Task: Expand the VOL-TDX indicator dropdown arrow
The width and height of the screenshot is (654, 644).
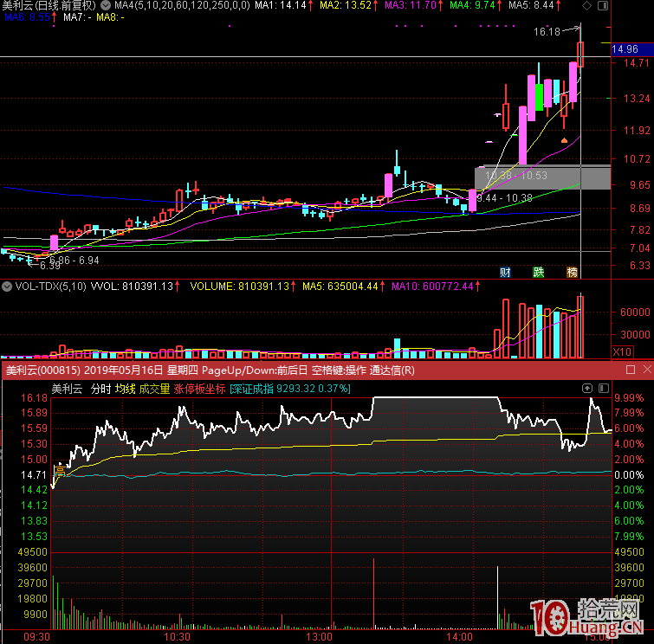Action: (7, 287)
